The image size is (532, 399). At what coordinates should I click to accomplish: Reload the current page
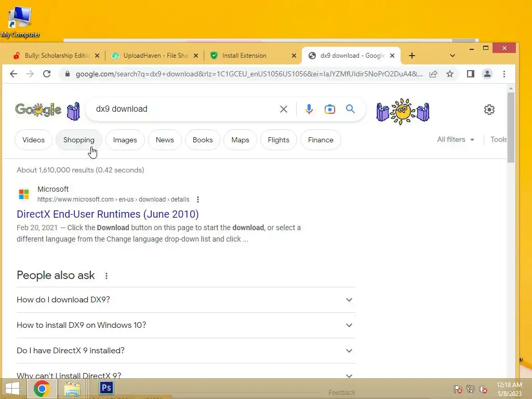[47, 74]
